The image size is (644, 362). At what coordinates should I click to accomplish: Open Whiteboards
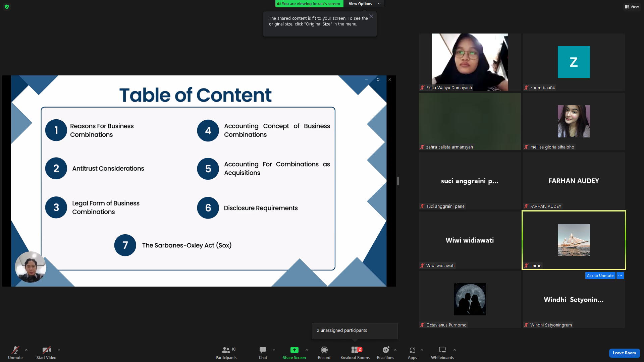(x=442, y=353)
